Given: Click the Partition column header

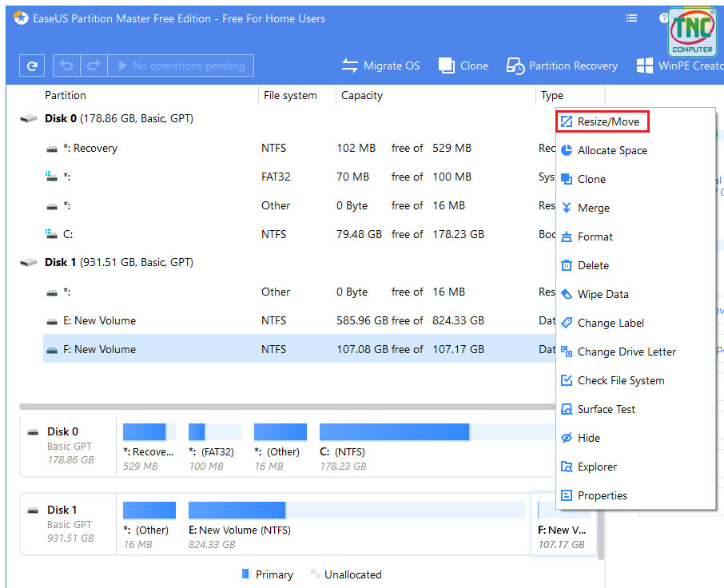Looking at the screenshot, I should tap(65, 95).
